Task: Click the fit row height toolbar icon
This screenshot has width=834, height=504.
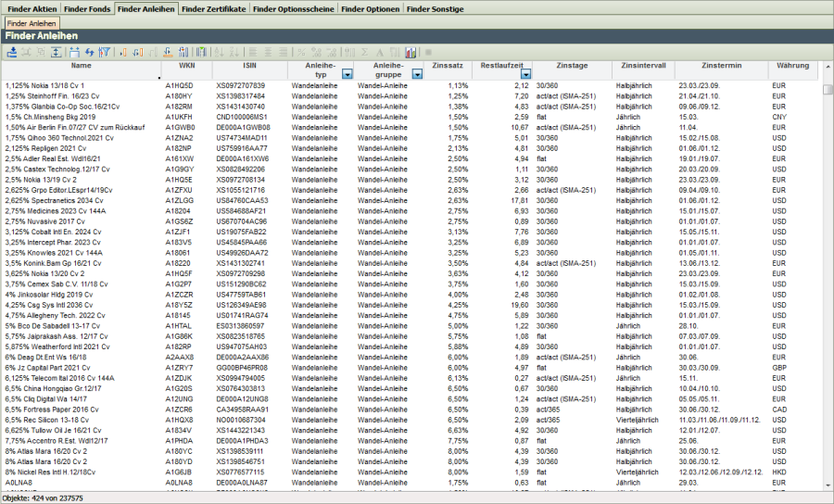Action: [x=57, y=52]
